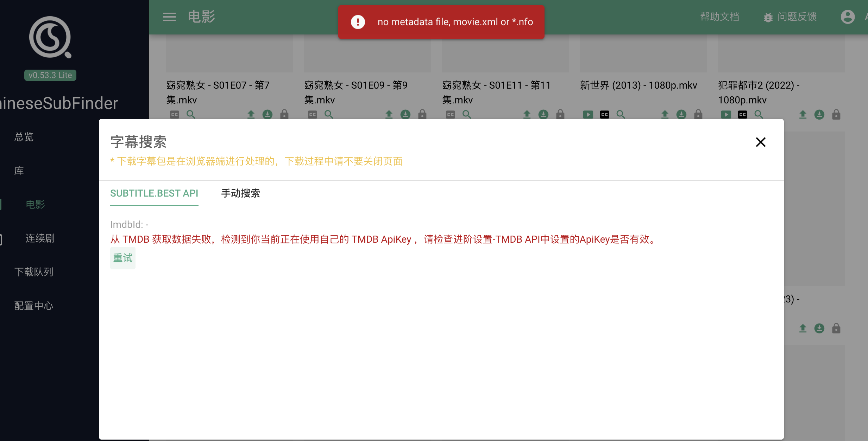Select SUBTITLE.BEST API tab
This screenshot has width=868, height=441.
tap(154, 193)
